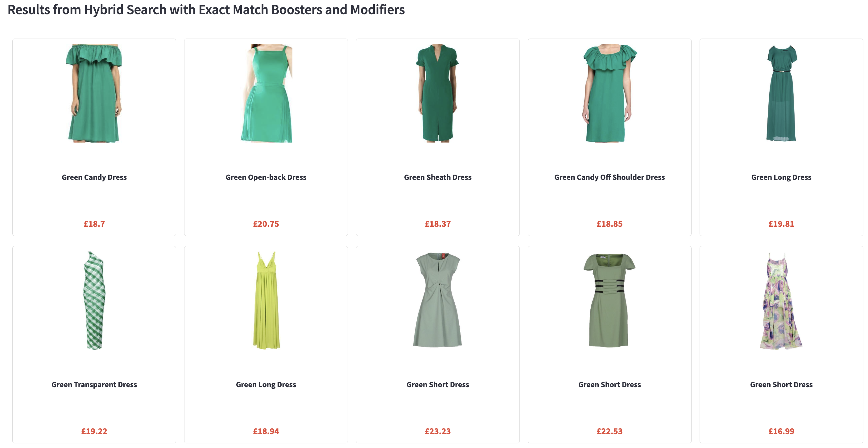Select the lime Green Long Dress image
The image size is (868, 448).
[266, 300]
